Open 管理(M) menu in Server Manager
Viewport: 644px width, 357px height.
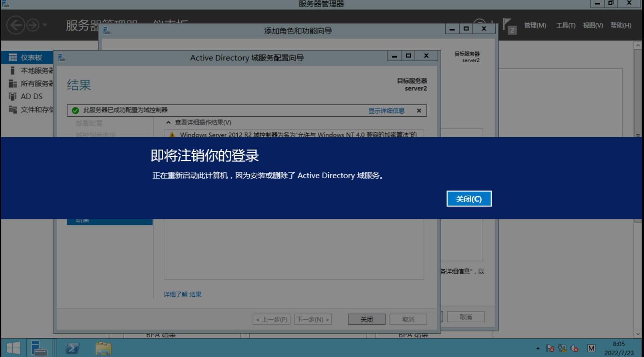[535, 25]
